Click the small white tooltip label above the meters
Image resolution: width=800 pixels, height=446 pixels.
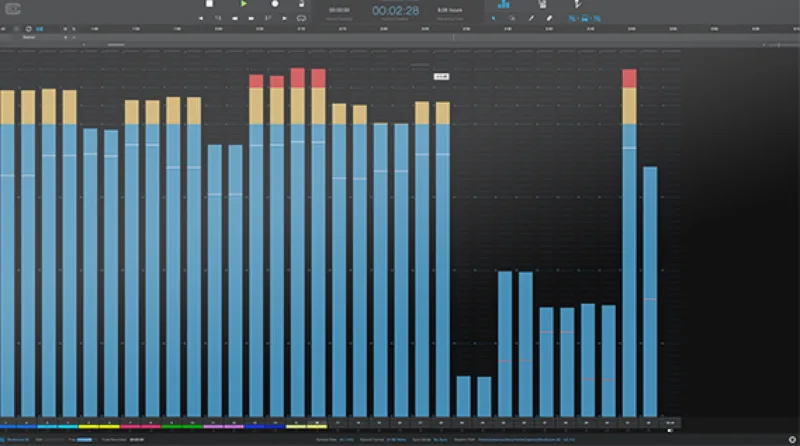point(441,77)
